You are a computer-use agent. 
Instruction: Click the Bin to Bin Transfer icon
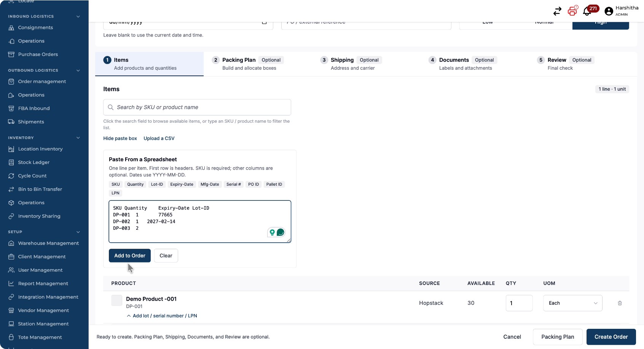pos(11,189)
